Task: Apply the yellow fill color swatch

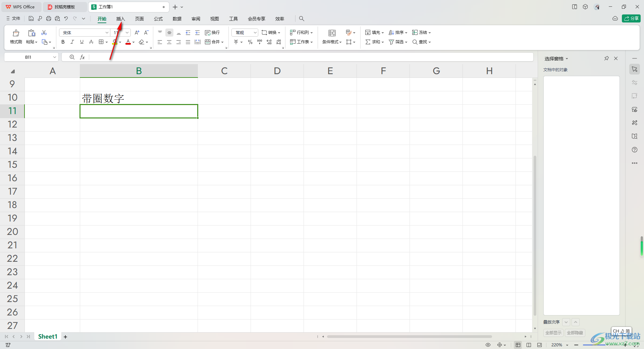Action: point(115,42)
